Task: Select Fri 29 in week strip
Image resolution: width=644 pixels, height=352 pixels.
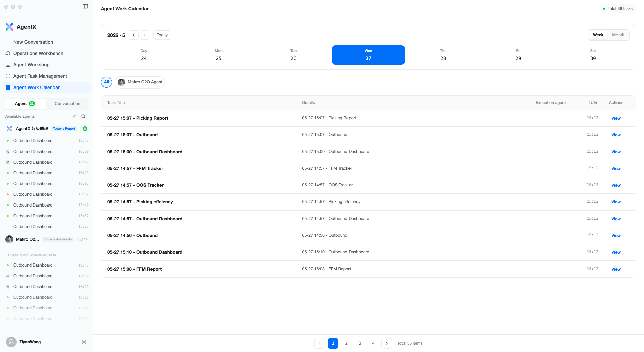Action: [518, 55]
